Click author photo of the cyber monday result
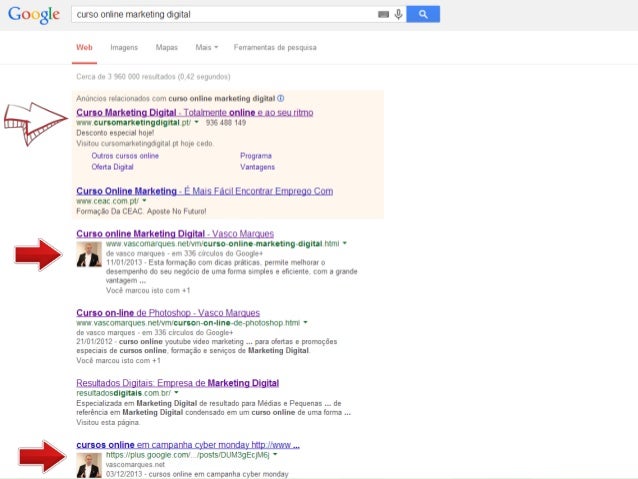The width and height of the screenshot is (638, 479). [89, 465]
